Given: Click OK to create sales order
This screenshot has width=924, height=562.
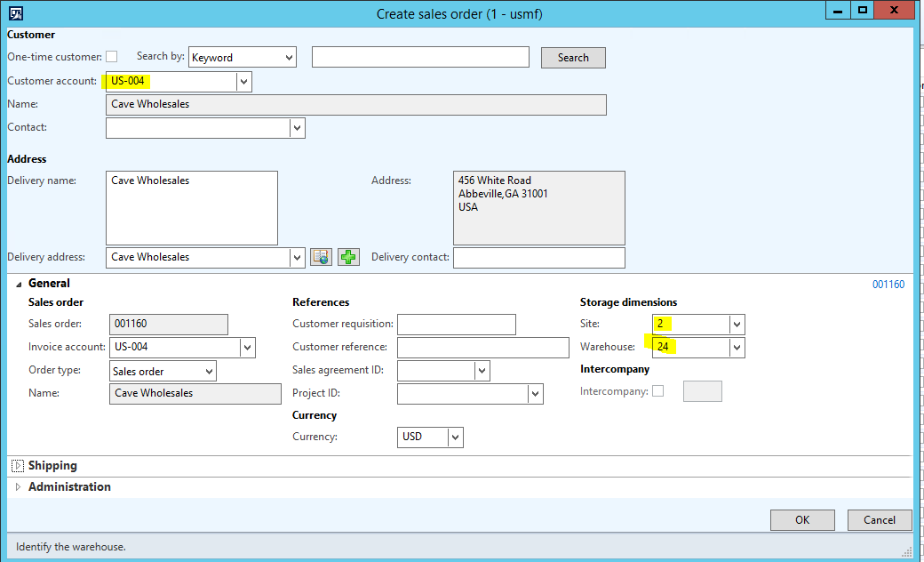Looking at the screenshot, I should 801,520.
